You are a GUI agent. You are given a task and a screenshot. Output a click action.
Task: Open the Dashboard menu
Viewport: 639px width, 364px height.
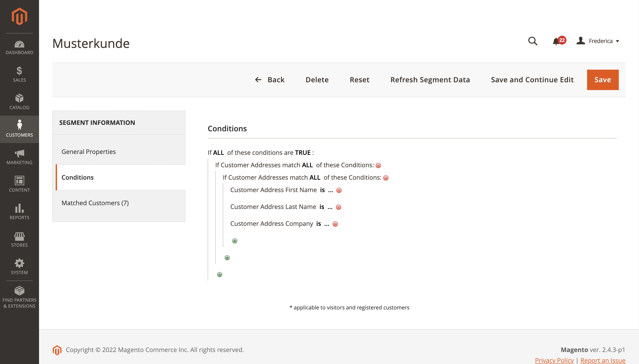pos(20,47)
